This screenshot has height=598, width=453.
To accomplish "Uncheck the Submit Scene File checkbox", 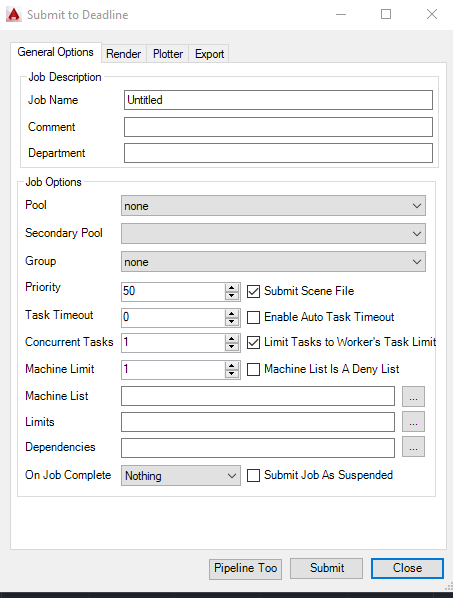I will (254, 291).
